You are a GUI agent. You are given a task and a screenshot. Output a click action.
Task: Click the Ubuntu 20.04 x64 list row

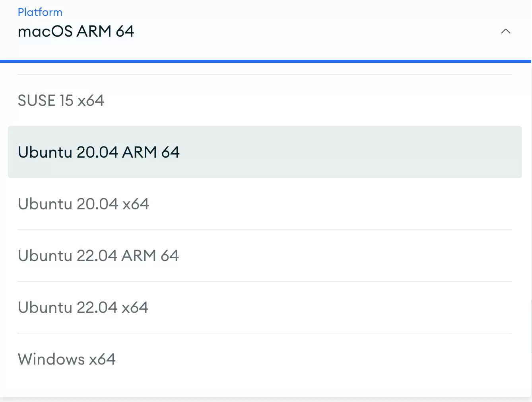point(265,204)
